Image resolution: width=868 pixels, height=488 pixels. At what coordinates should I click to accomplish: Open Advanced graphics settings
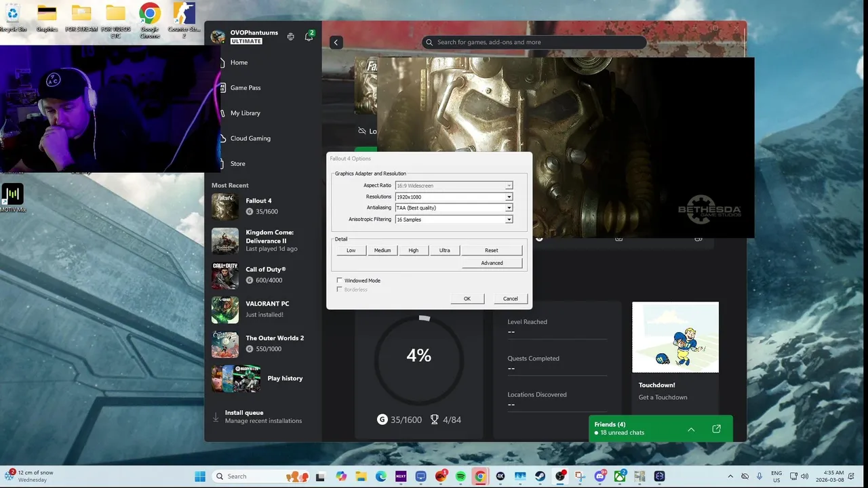[492, 263]
